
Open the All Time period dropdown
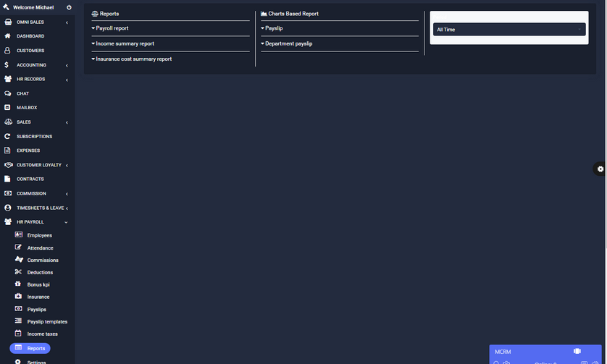pos(508,30)
